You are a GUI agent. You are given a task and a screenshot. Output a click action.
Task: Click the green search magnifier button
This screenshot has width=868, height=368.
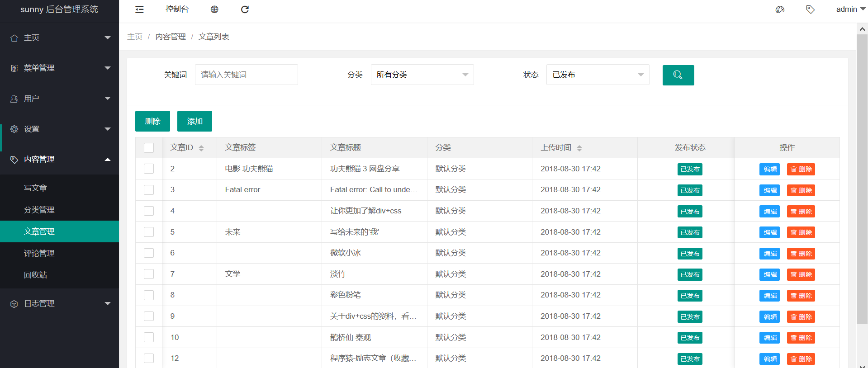(678, 75)
